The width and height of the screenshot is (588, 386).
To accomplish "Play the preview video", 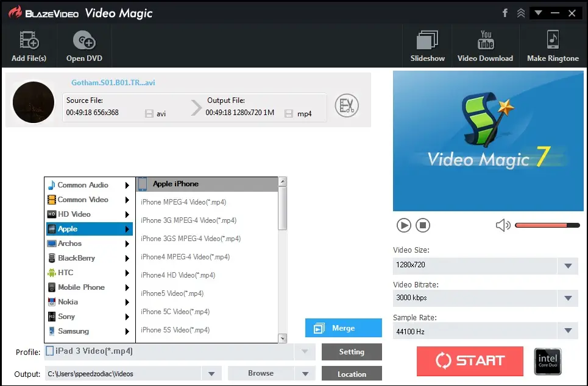I will coord(404,225).
